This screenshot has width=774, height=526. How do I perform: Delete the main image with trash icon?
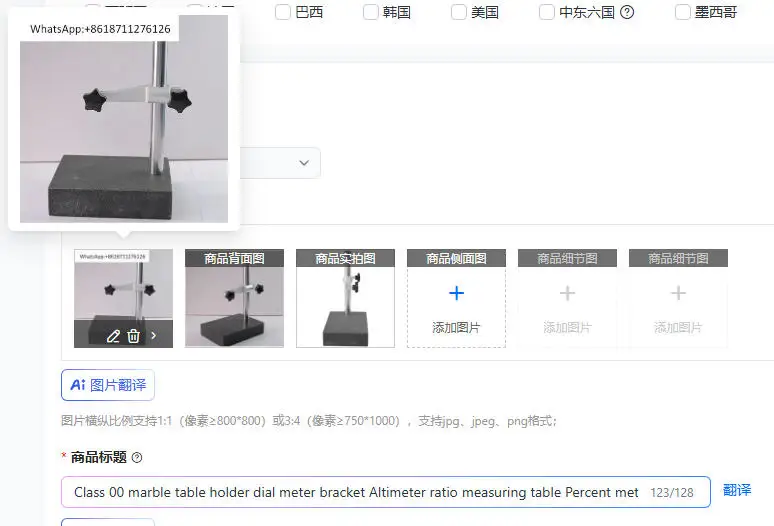click(x=133, y=336)
